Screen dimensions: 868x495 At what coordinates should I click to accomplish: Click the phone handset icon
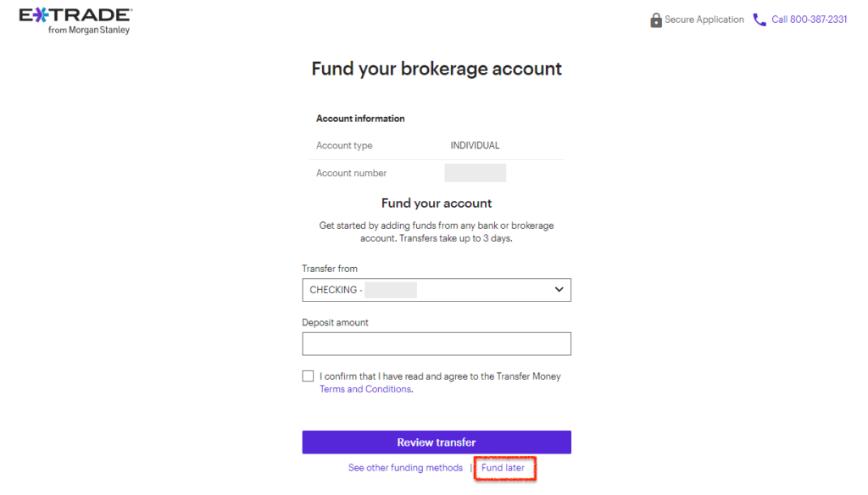759,20
